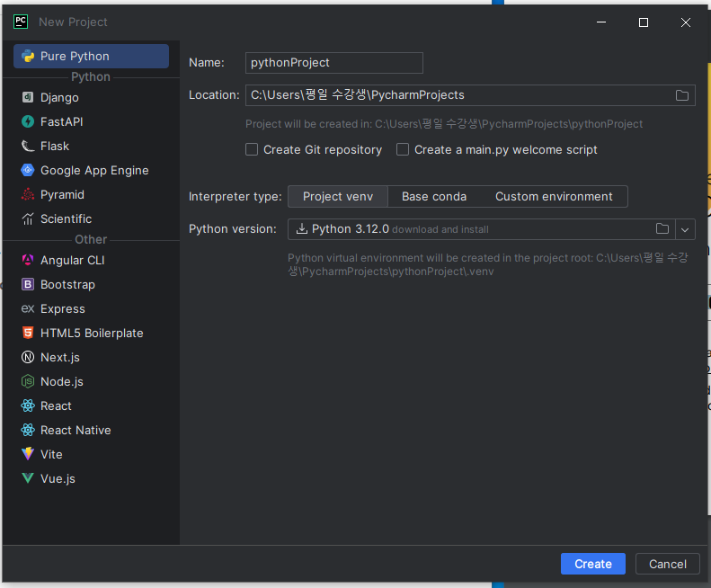Choose the Google App Engine icon
711x588 pixels.
[28, 170]
